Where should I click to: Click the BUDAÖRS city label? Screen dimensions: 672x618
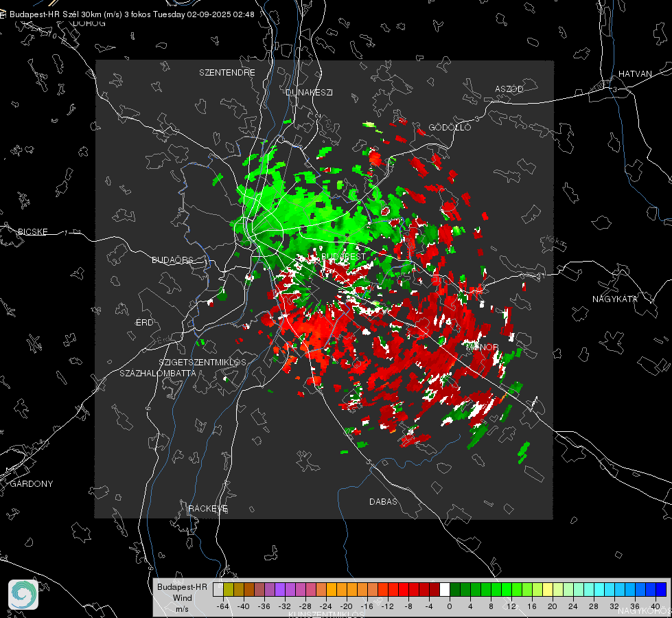pyautogui.click(x=173, y=260)
